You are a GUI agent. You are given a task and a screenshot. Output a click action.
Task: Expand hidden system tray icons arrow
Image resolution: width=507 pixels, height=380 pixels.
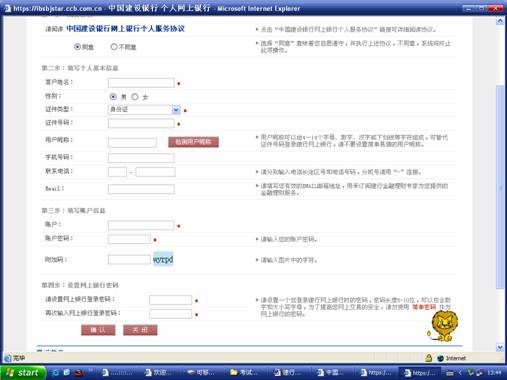pyautogui.click(x=461, y=372)
